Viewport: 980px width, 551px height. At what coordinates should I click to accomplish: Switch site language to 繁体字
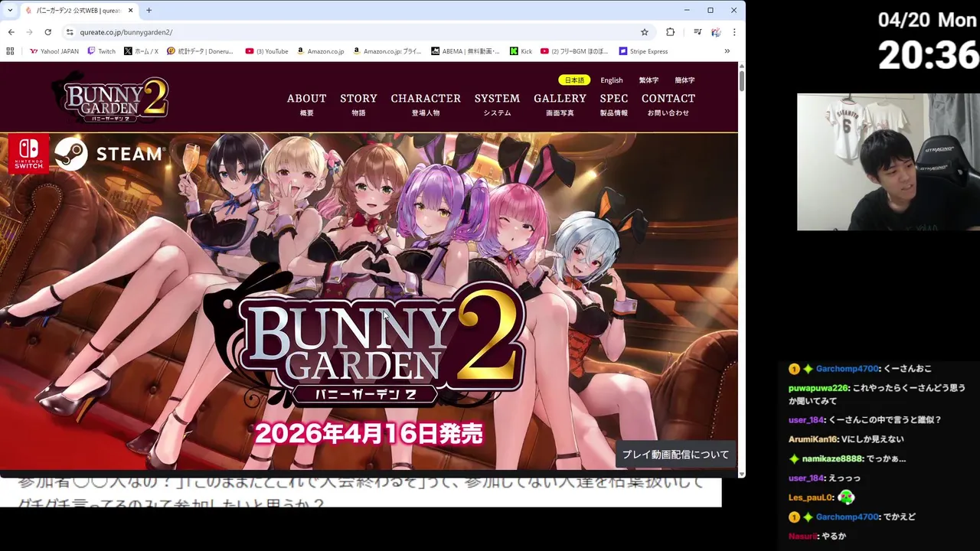pos(648,80)
